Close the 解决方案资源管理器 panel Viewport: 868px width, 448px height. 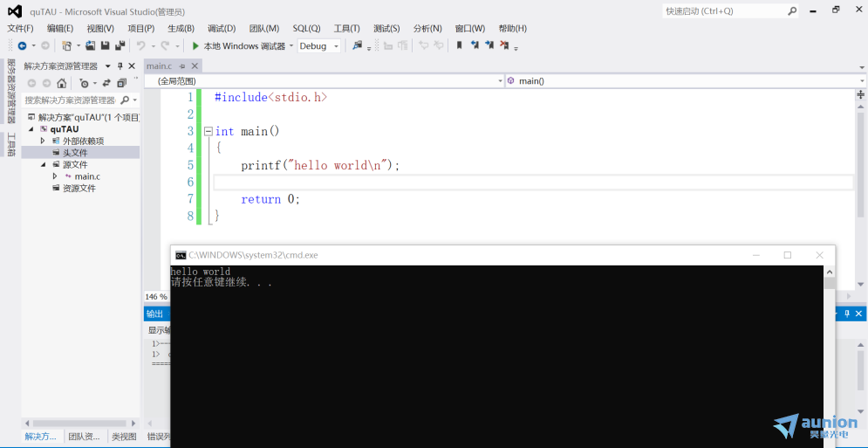click(x=132, y=66)
